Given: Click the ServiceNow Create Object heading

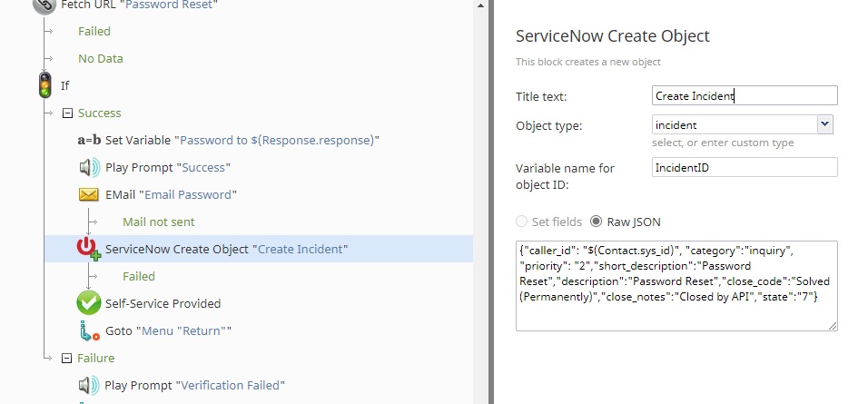Looking at the screenshot, I should (x=612, y=36).
